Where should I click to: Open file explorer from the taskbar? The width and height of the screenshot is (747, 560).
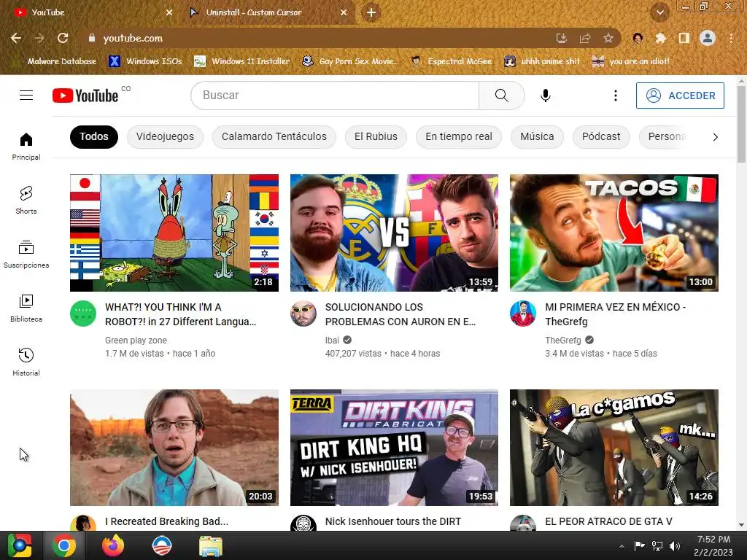[x=211, y=545]
